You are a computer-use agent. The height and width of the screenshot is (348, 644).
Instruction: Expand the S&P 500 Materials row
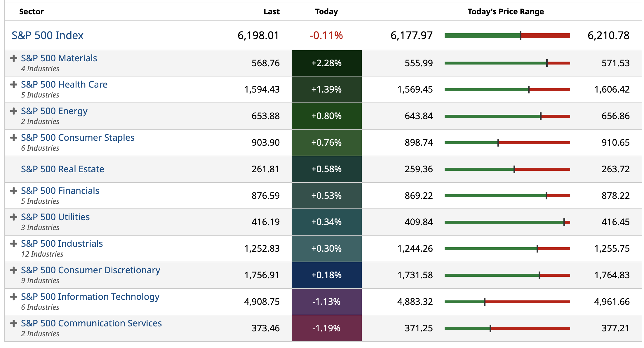(x=13, y=58)
